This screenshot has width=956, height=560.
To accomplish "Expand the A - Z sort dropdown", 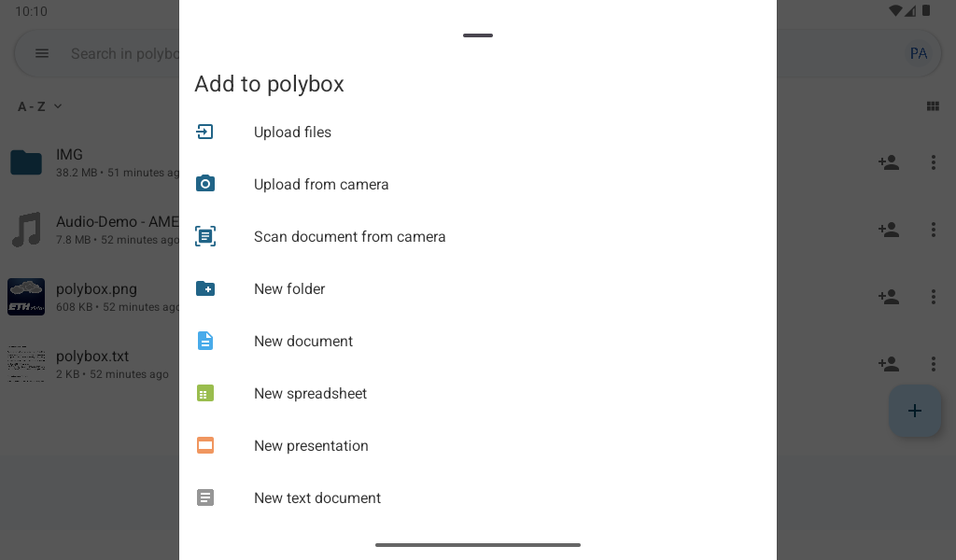I will pos(39,106).
